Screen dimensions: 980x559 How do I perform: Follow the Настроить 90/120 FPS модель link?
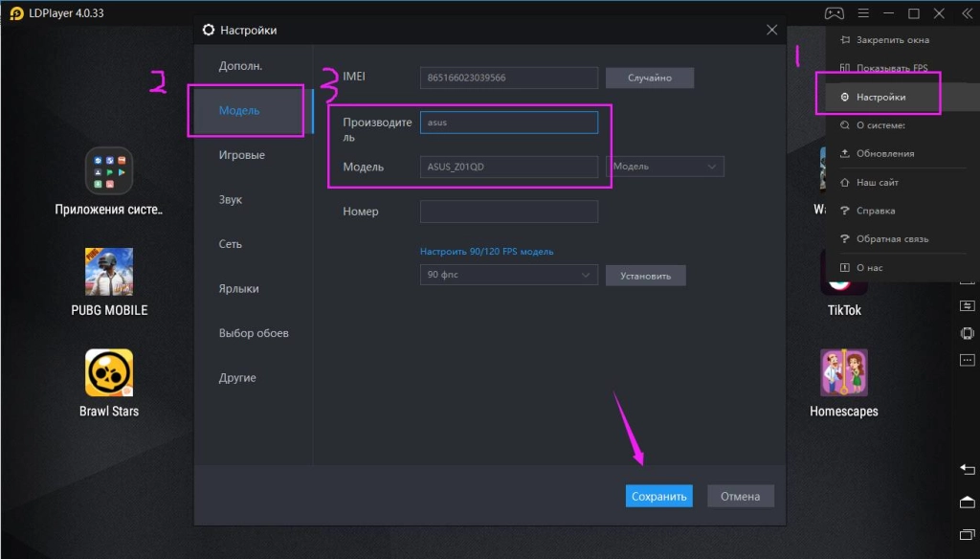(486, 252)
